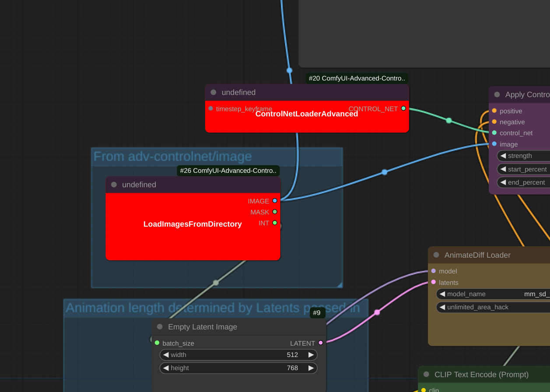This screenshot has height=392, width=550.
Task: Select the 'From adv-controlnet/image' group title
Action: [172, 156]
